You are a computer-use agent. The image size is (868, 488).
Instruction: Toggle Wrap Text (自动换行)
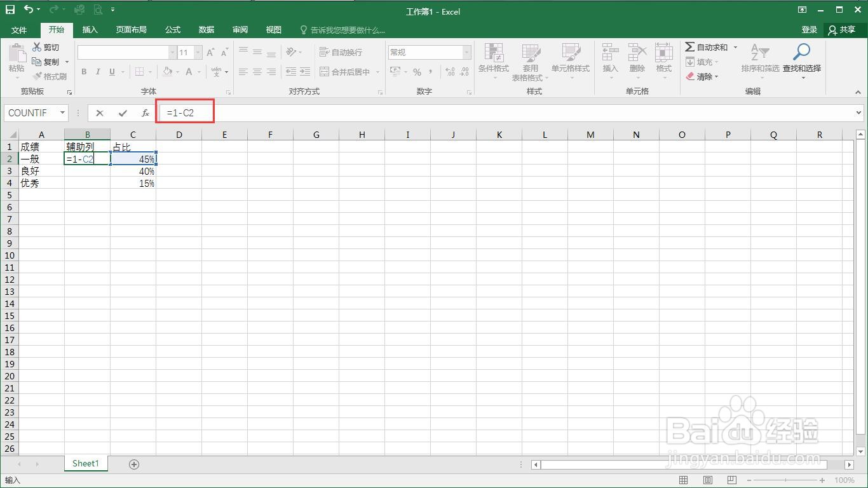[341, 52]
